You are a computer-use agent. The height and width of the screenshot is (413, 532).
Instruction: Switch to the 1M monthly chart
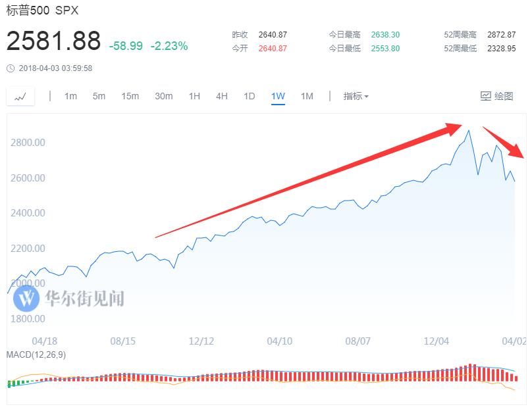(x=307, y=96)
